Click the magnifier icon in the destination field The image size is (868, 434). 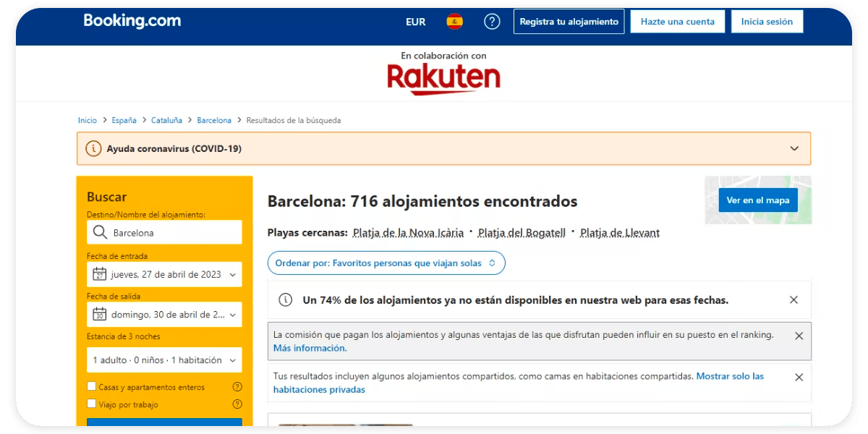(x=99, y=232)
